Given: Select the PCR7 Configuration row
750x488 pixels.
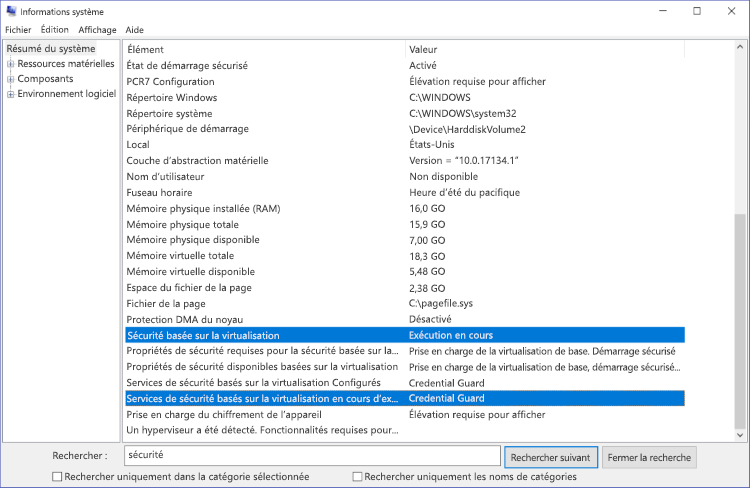Looking at the screenshot, I should click(405, 81).
